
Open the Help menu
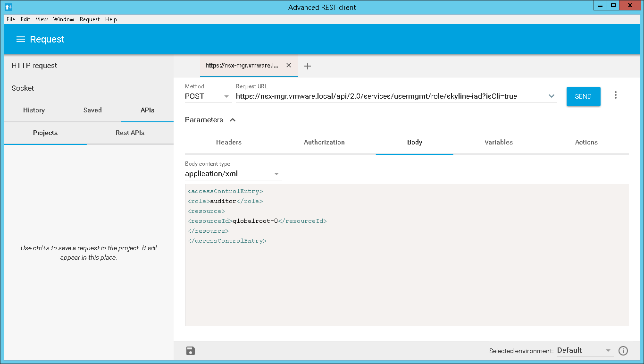tap(111, 19)
